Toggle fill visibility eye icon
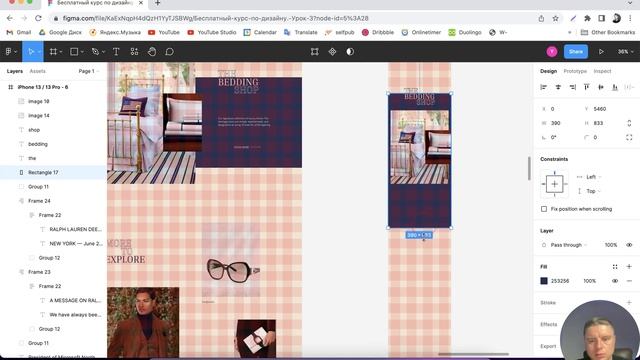This screenshot has height=360, width=640. point(615,281)
